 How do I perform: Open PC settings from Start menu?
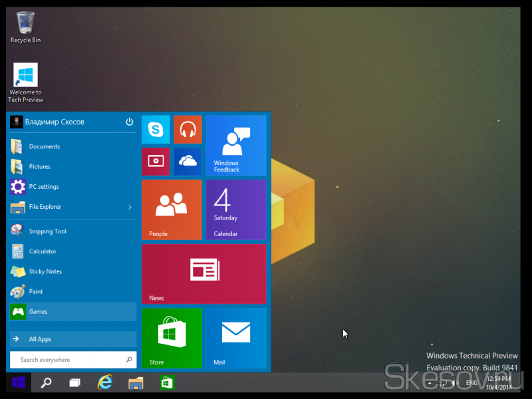44,187
